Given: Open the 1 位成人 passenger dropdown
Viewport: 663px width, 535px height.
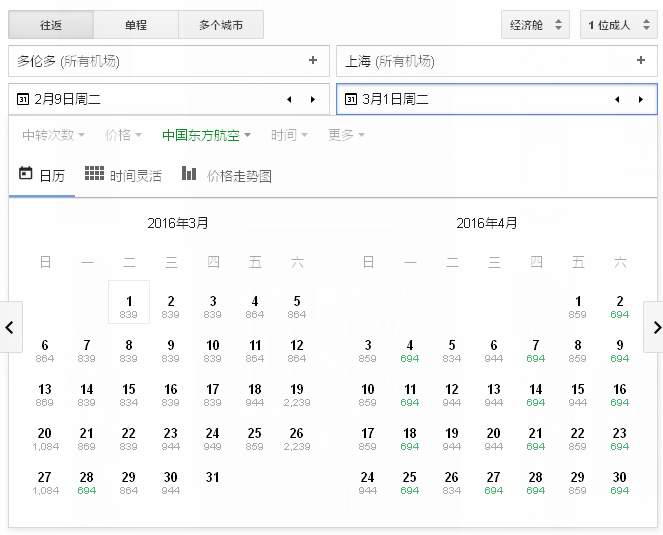Looking at the screenshot, I should [617, 24].
